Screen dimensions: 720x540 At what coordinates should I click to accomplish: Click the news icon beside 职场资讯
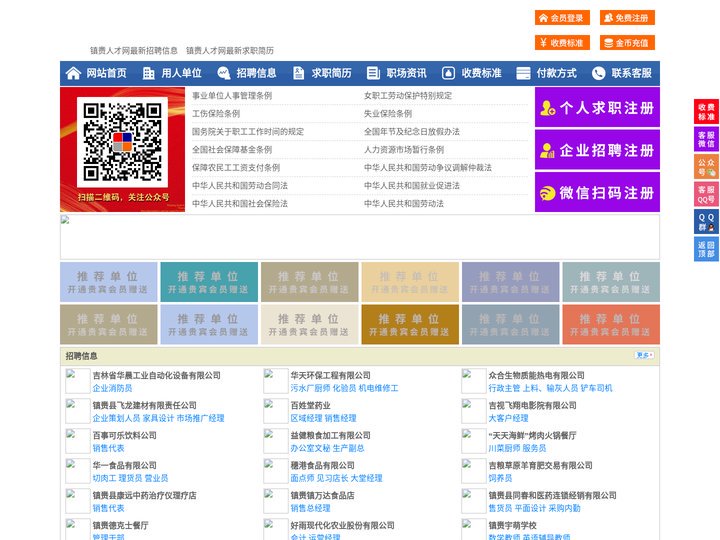(373, 73)
